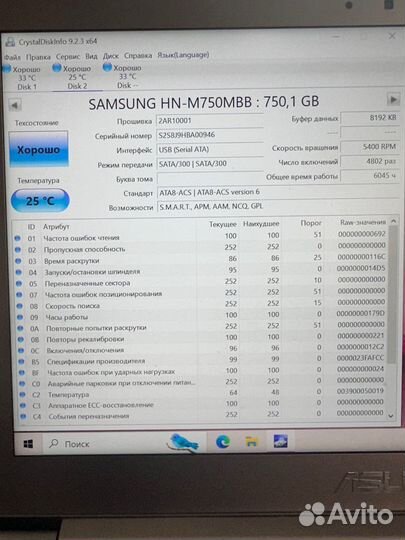The image size is (405, 540).
Task: Click blue status dot of row 05
Action: (19, 284)
